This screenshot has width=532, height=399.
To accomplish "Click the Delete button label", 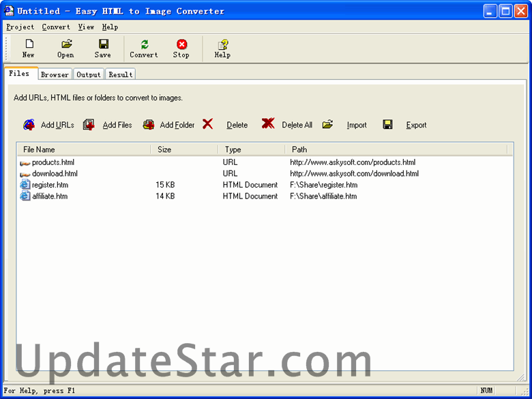I will click(237, 125).
